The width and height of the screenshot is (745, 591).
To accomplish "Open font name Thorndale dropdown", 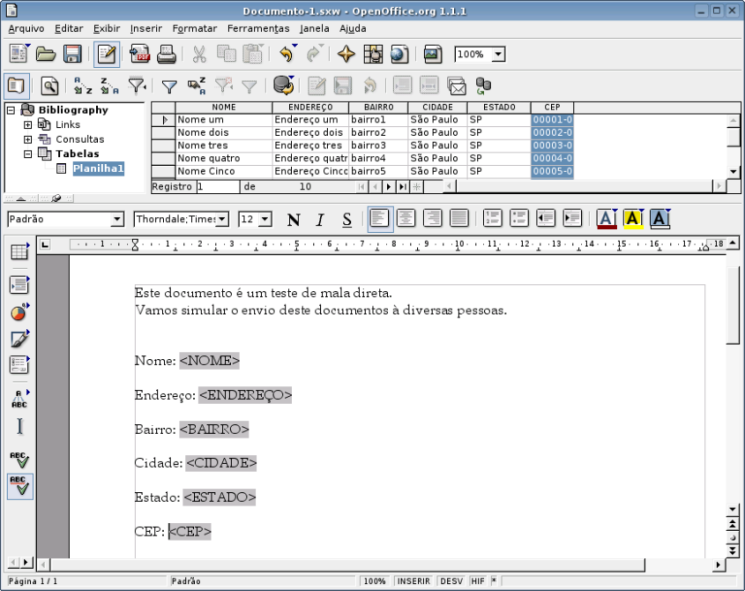I will pos(221,219).
